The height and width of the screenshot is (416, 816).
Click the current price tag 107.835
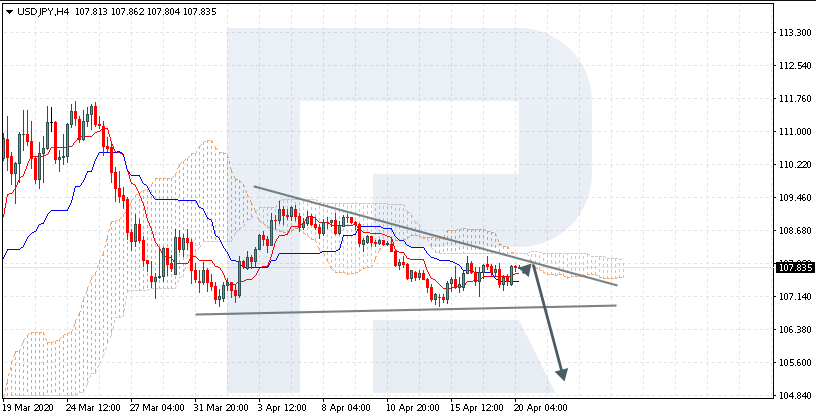(x=794, y=267)
